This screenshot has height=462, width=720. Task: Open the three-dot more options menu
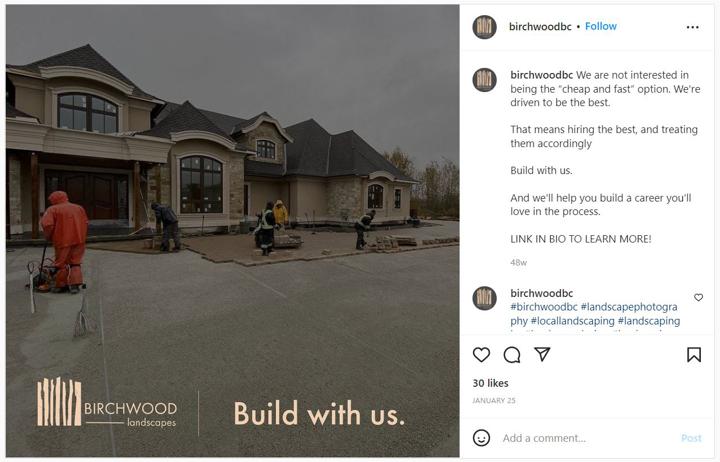(692, 27)
